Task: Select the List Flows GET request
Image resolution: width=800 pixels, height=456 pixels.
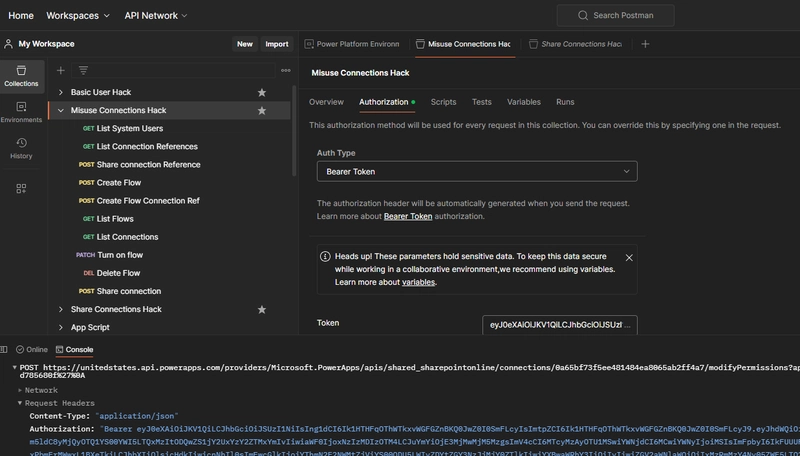Action: click(114, 219)
